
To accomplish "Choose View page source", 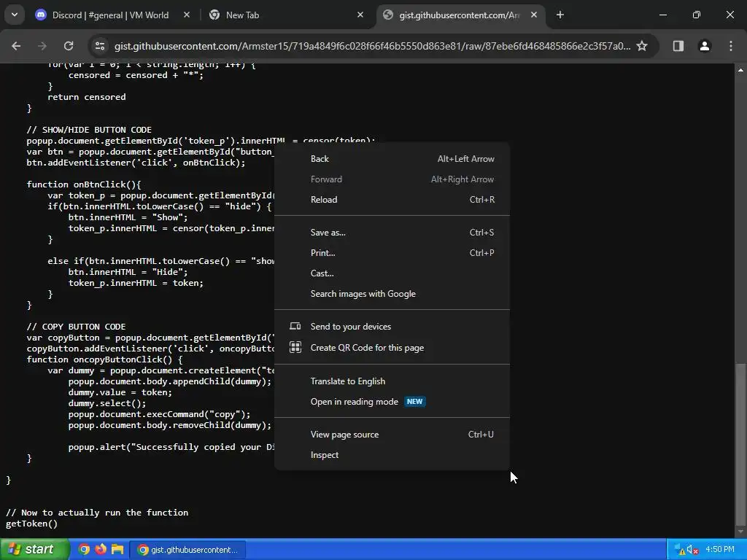I will (x=392, y=435).
